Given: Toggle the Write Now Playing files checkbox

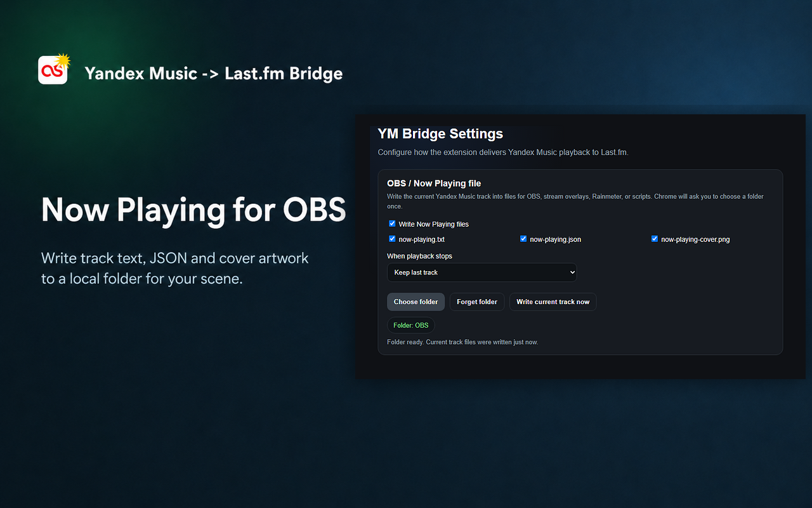Looking at the screenshot, I should (392, 224).
